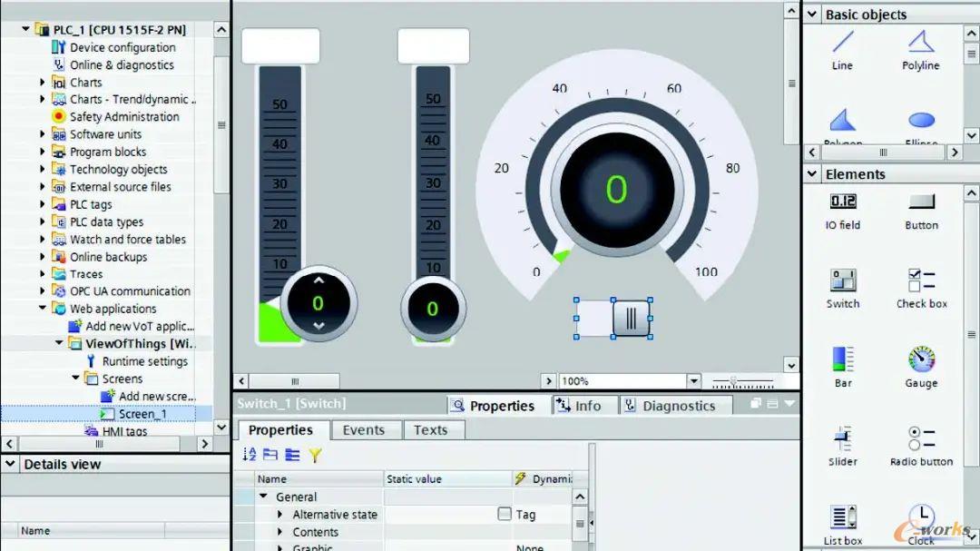Collapse the Screens folder

[75, 379]
